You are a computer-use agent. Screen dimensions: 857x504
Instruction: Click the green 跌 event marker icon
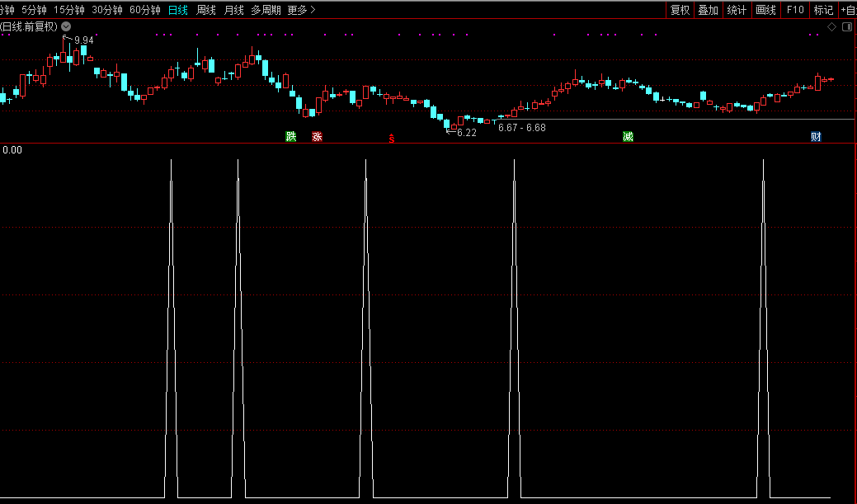pyautogui.click(x=290, y=137)
